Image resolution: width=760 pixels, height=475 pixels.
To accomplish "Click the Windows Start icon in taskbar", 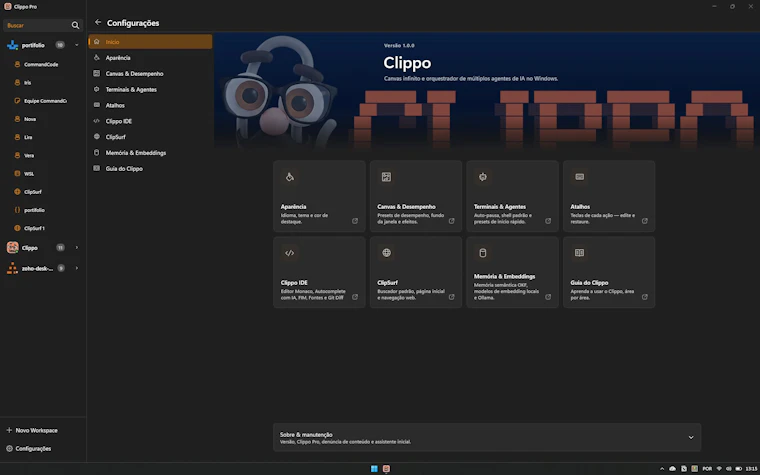I will 374,469.
